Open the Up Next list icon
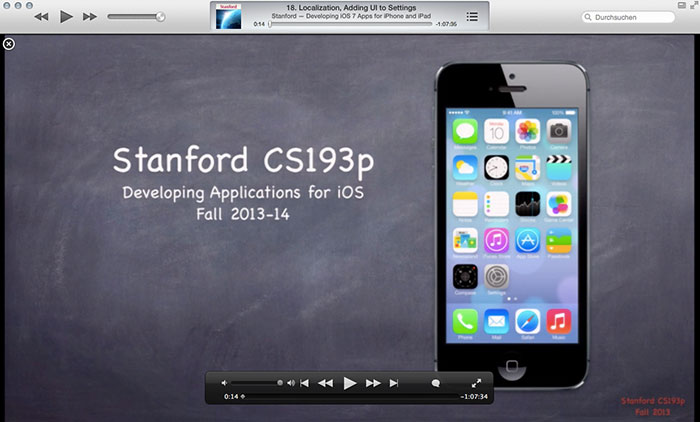 472,17
